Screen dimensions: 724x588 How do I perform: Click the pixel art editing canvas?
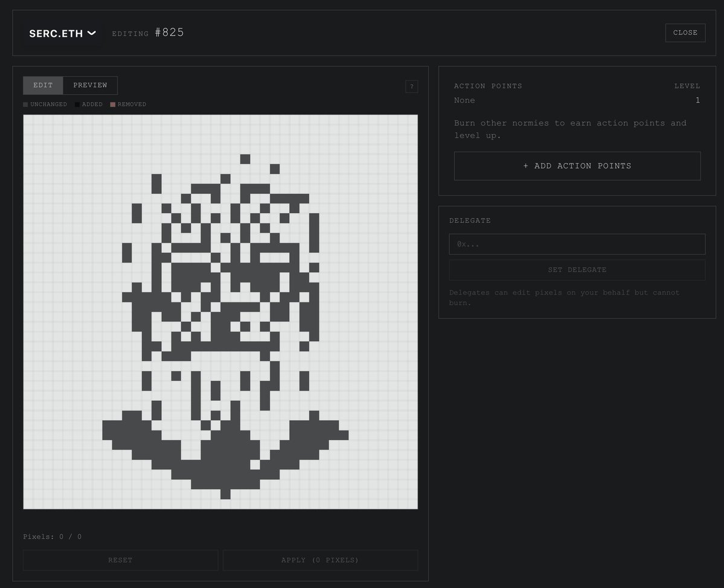(221, 312)
